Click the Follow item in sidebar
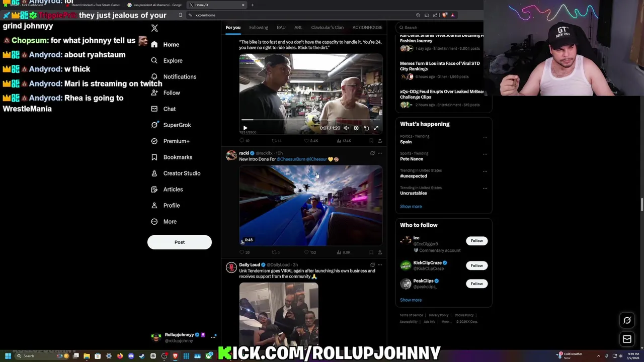 (x=166, y=93)
